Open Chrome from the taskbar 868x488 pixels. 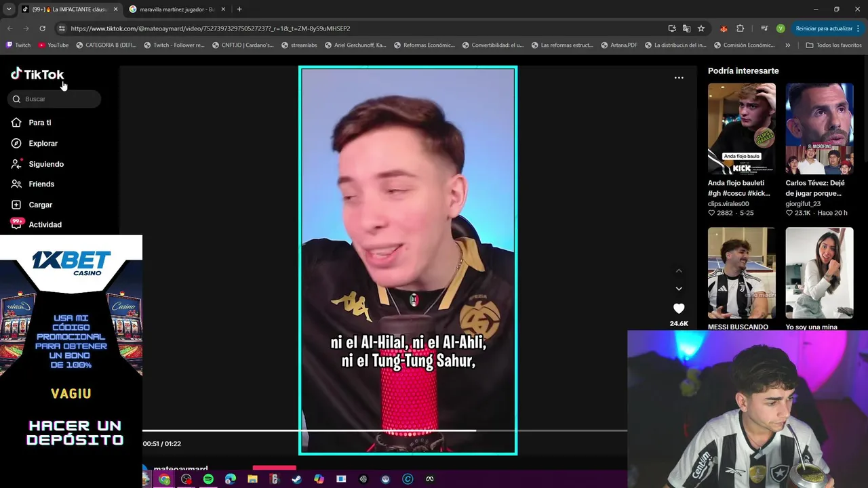coord(164,479)
